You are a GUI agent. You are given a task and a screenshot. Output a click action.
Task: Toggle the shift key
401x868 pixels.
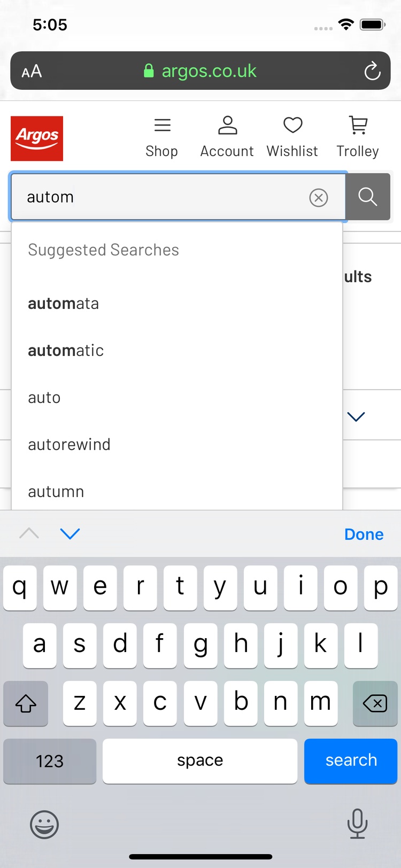pyautogui.click(x=26, y=703)
